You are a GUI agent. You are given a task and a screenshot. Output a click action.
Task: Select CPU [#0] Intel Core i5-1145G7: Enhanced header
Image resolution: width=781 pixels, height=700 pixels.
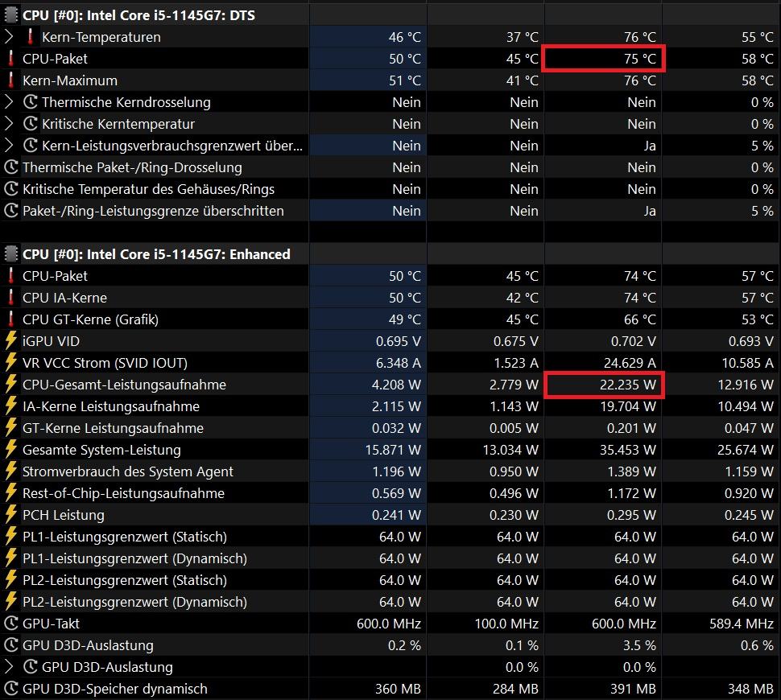click(156, 254)
